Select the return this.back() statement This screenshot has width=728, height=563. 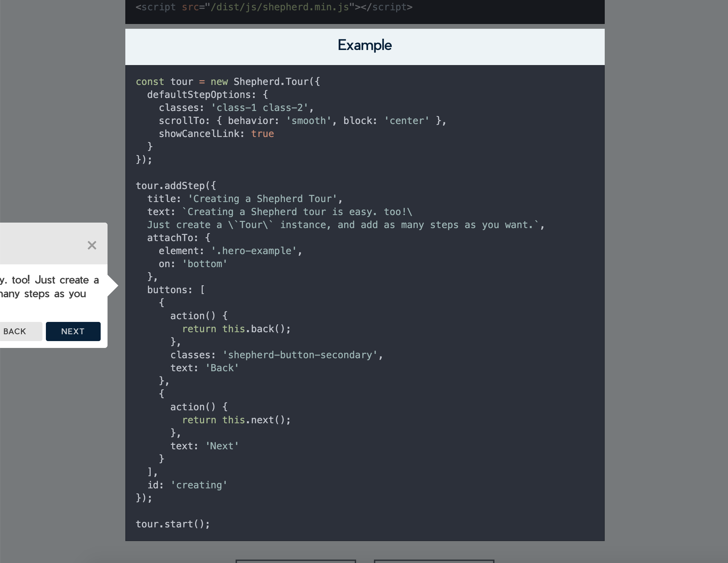coord(237,328)
